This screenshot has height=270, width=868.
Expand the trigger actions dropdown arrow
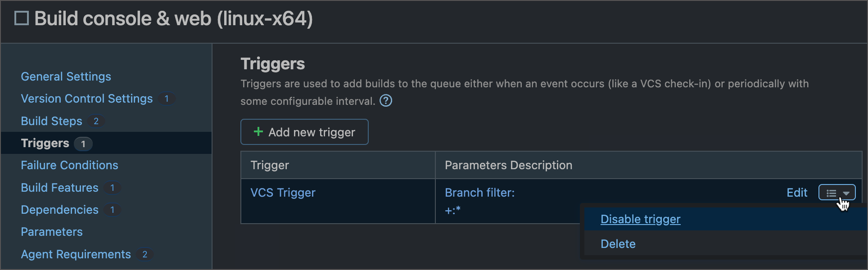coord(845,192)
